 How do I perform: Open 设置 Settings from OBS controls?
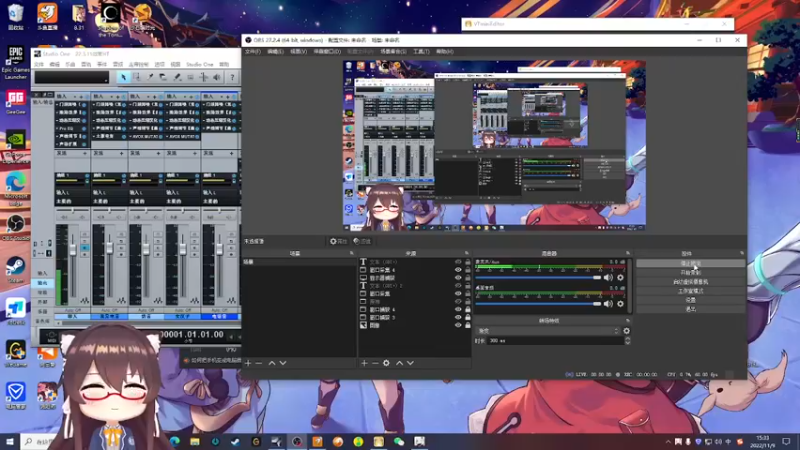[690, 300]
